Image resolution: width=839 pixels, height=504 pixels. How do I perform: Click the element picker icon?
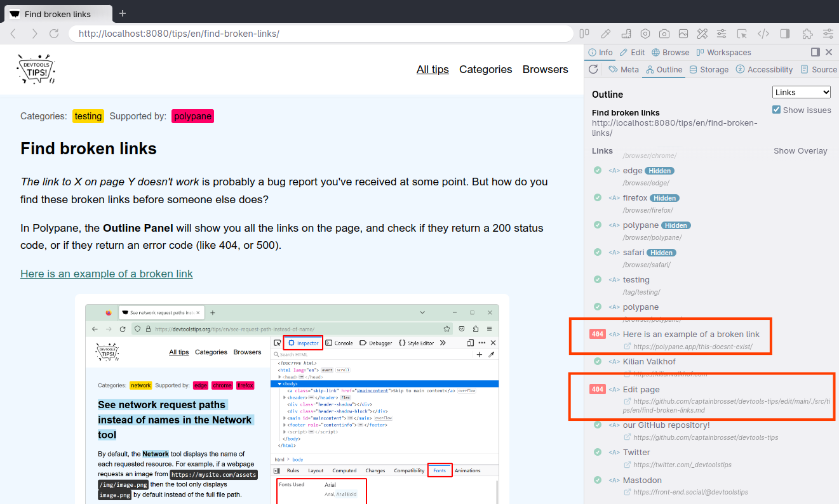click(742, 34)
